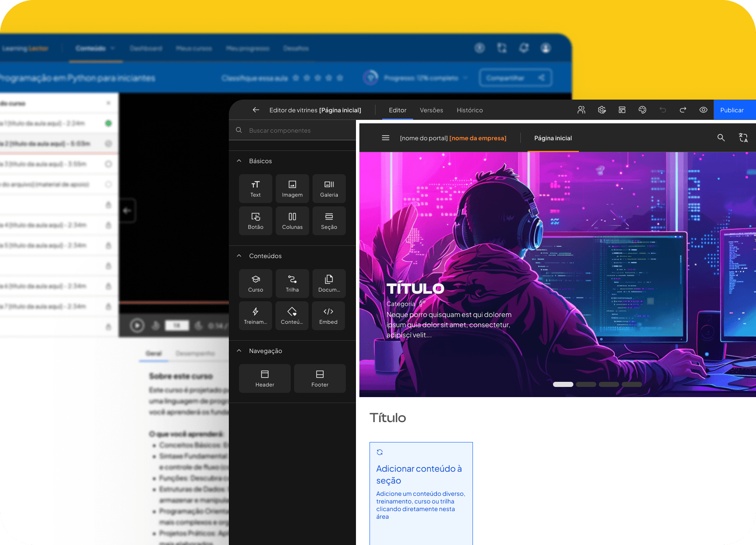Redo the last editor action
Viewport: 756px width, 545px height.
click(x=683, y=110)
